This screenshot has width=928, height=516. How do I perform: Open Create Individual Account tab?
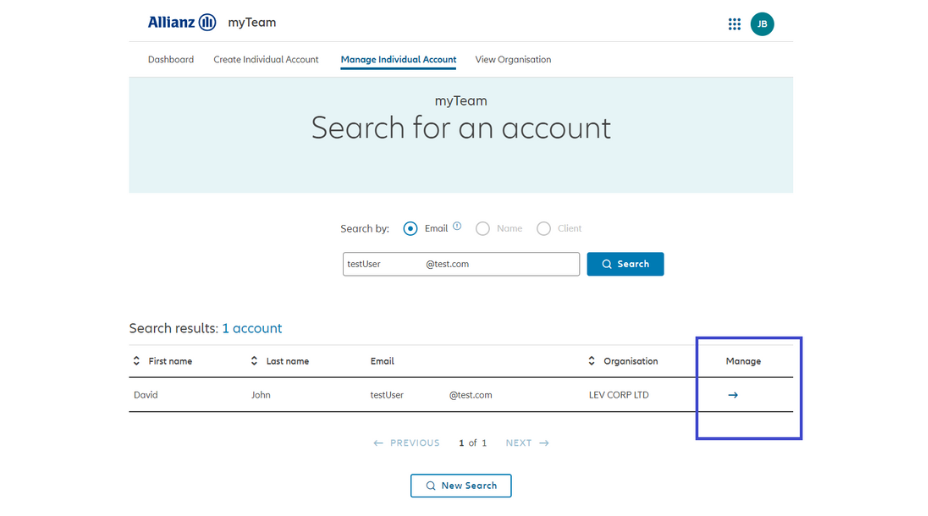coord(266,59)
